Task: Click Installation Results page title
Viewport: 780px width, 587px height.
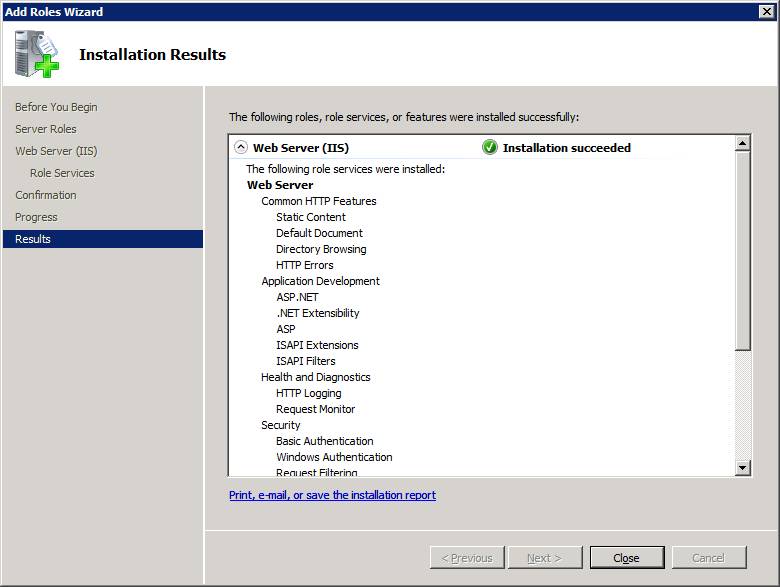Action: click(153, 54)
